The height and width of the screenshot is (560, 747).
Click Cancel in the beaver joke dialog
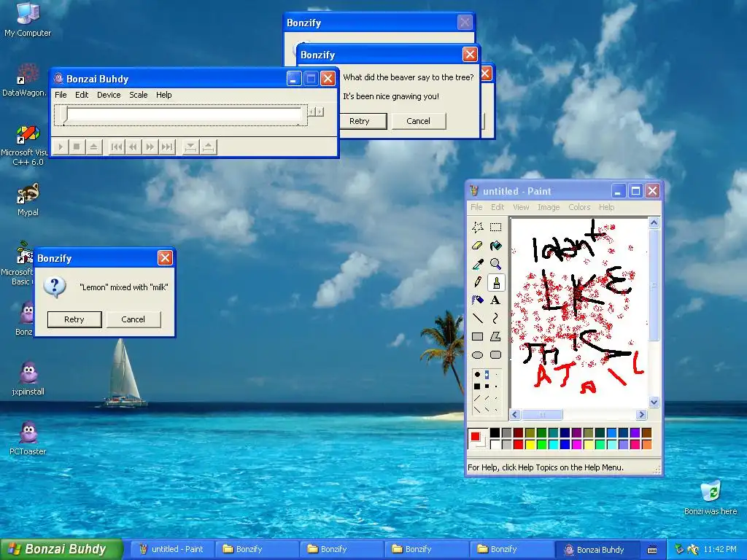(418, 121)
